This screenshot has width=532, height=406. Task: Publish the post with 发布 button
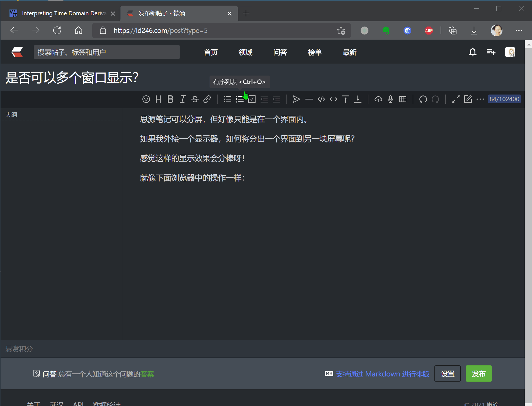pyautogui.click(x=478, y=374)
